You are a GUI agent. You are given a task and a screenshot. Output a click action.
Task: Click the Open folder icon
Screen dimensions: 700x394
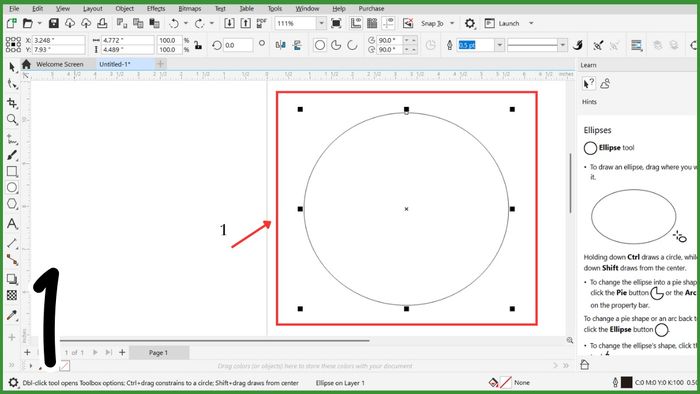28,23
